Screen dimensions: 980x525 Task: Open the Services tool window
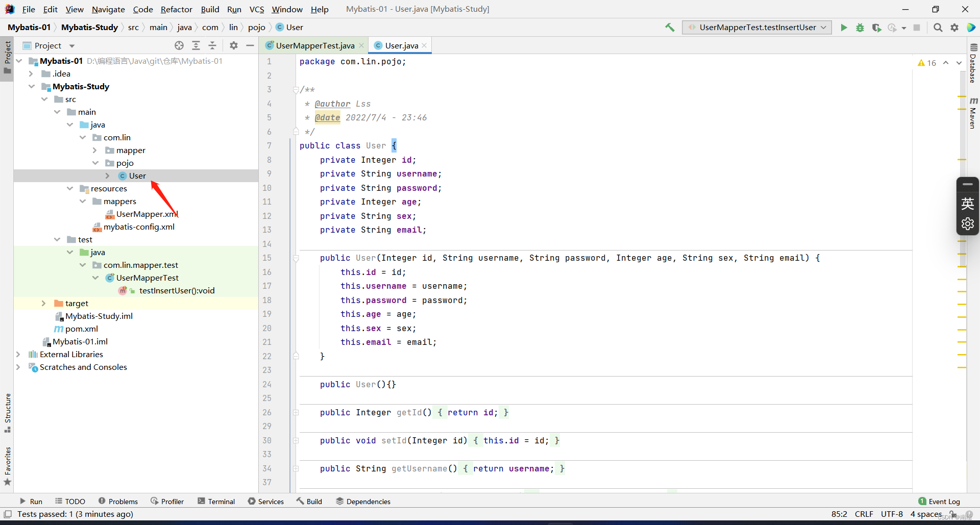[266, 502]
